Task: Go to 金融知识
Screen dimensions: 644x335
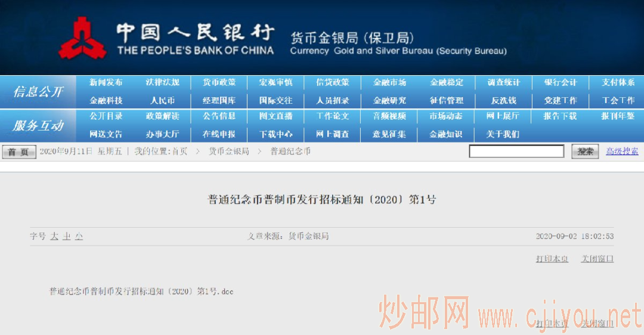Action: [447, 134]
